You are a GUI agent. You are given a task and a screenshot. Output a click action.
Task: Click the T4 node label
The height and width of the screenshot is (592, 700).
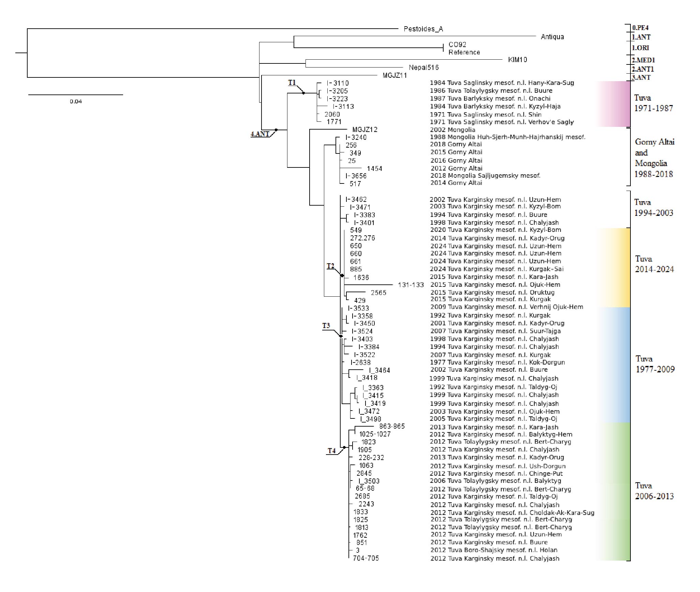point(331,451)
